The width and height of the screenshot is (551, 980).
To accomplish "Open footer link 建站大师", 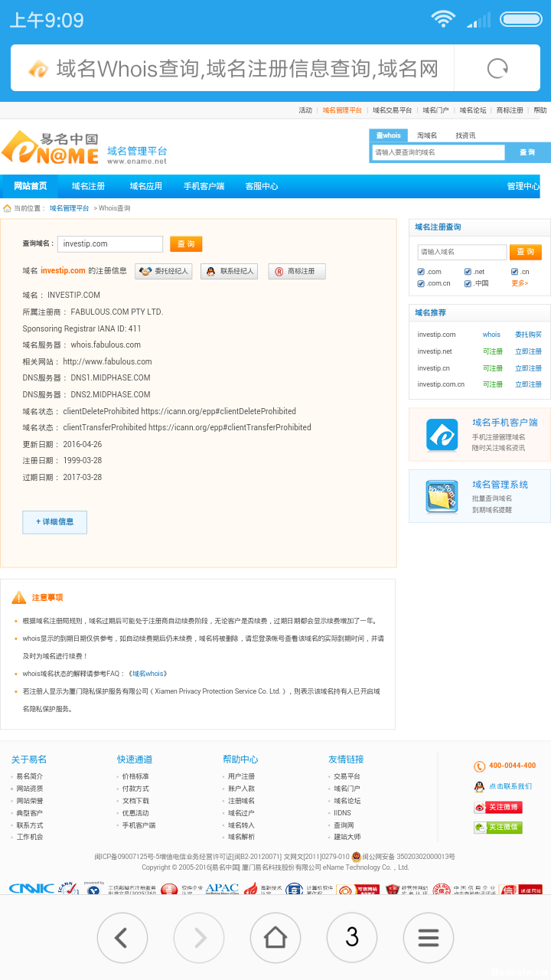I will pos(347,837).
